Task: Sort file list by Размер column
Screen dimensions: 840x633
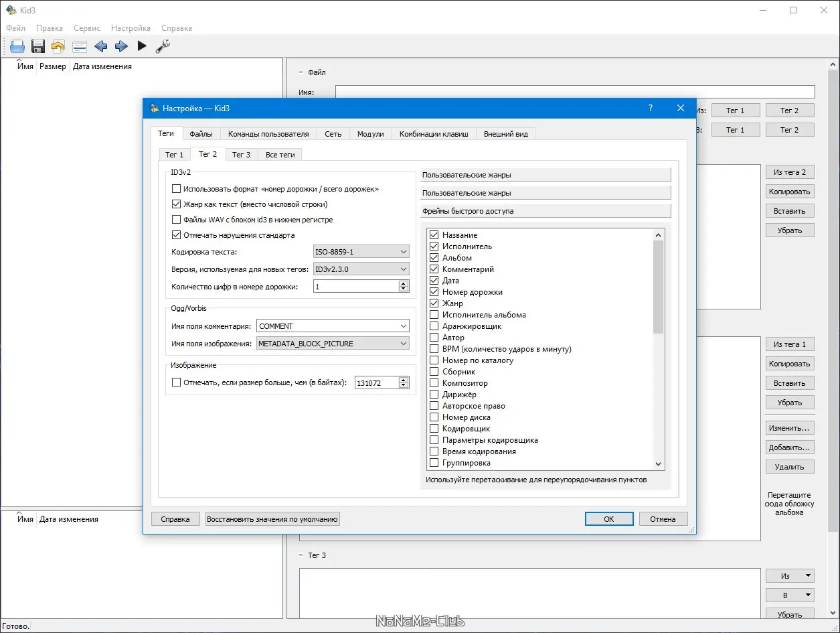Action: (x=53, y=66)
